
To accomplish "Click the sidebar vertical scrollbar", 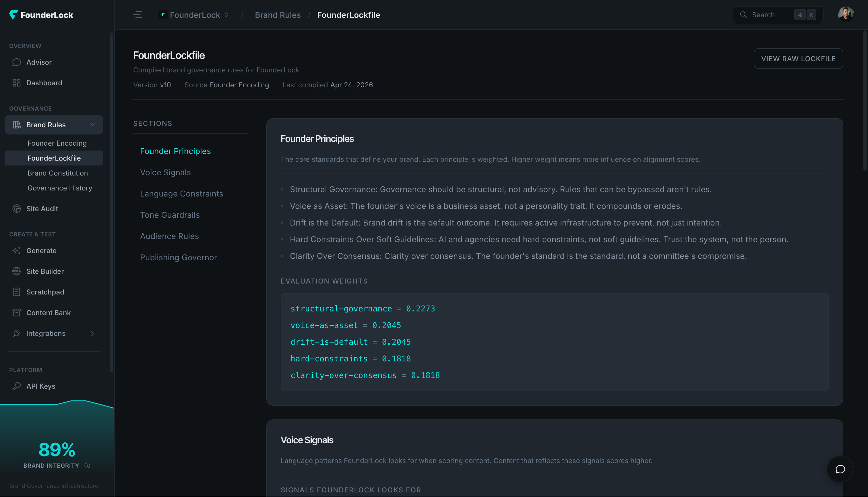I will (x=111, y=202).
